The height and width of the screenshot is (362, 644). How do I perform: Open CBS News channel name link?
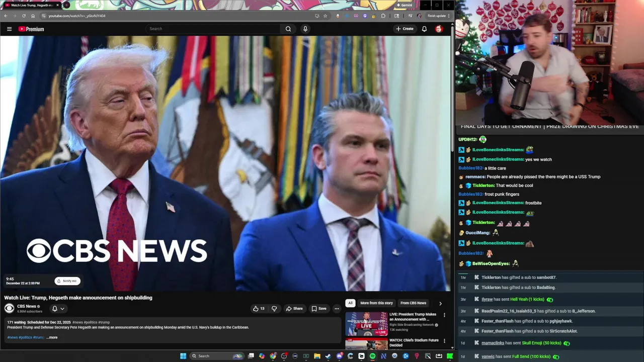pos(27,306)
